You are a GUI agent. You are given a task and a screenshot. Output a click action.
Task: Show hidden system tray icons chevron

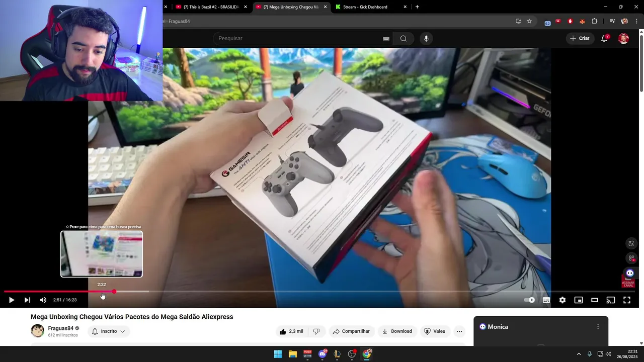click(x=579, y=354)
